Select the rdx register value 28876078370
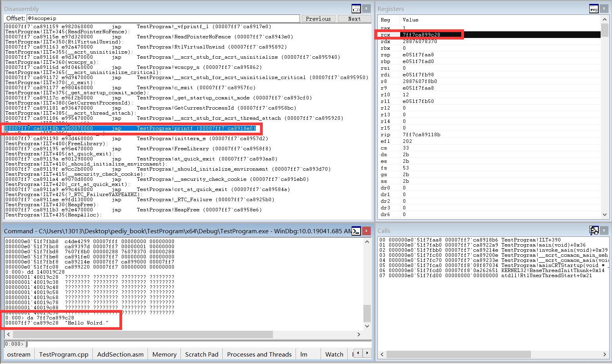 [x=420, y=41]
